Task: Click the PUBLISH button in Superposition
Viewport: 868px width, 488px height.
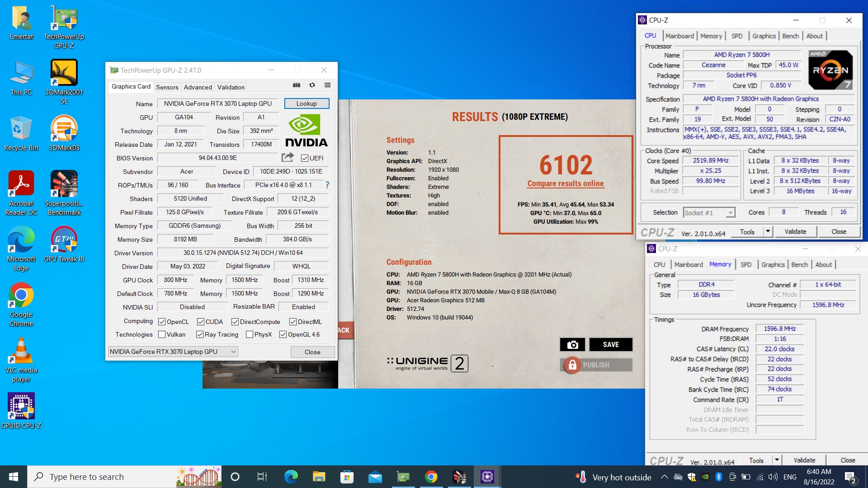Action: pos(596,365)
